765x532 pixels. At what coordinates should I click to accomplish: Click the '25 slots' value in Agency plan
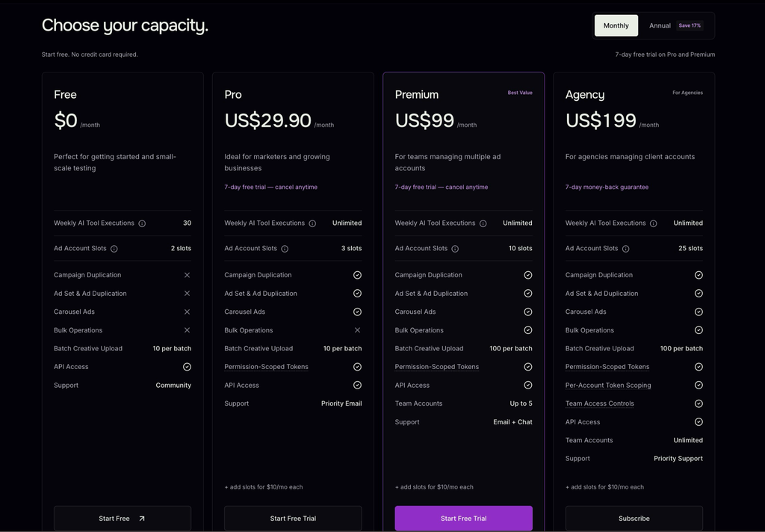coord(690,248)
